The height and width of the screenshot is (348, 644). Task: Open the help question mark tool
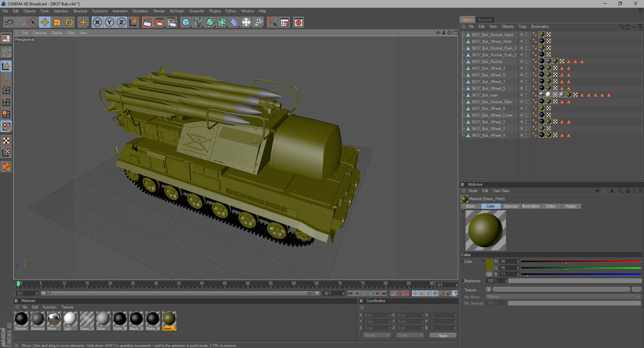(272, 22)
